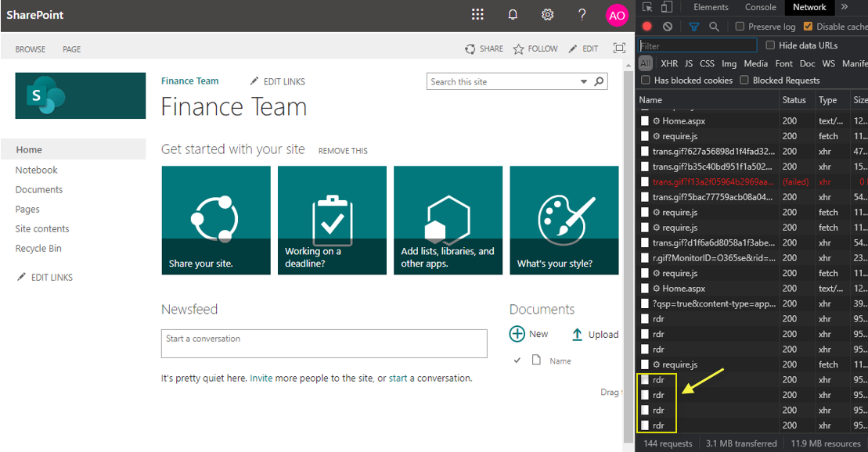The width and height of the screenshot is (868, 452).
Task: Enable Blocked Requests checkbox
Action: pos(744,81)
